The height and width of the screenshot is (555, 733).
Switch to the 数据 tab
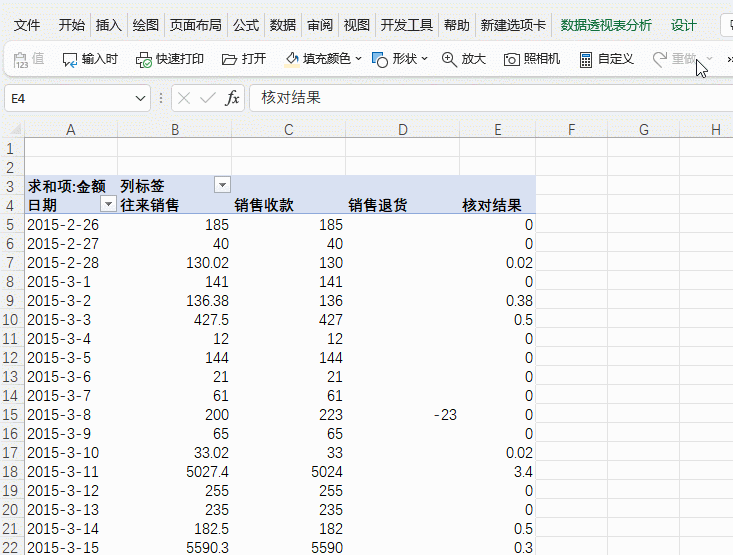point(283,25)
